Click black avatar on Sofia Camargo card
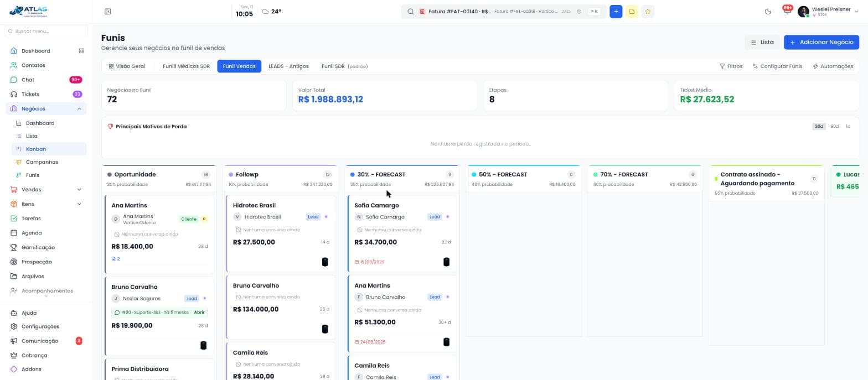This screenshot has height=380, width=868. coord(446,262)
